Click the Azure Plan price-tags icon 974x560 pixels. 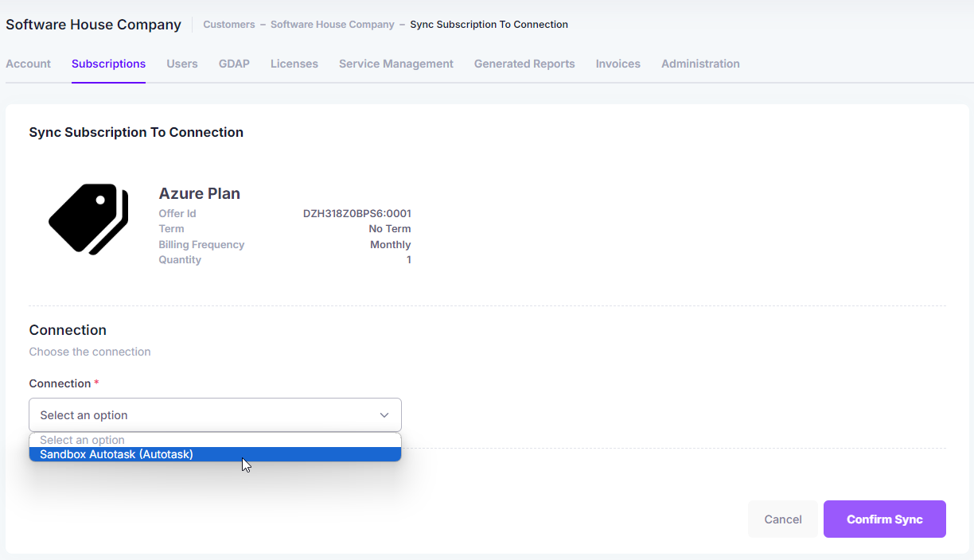pos(88,220)
